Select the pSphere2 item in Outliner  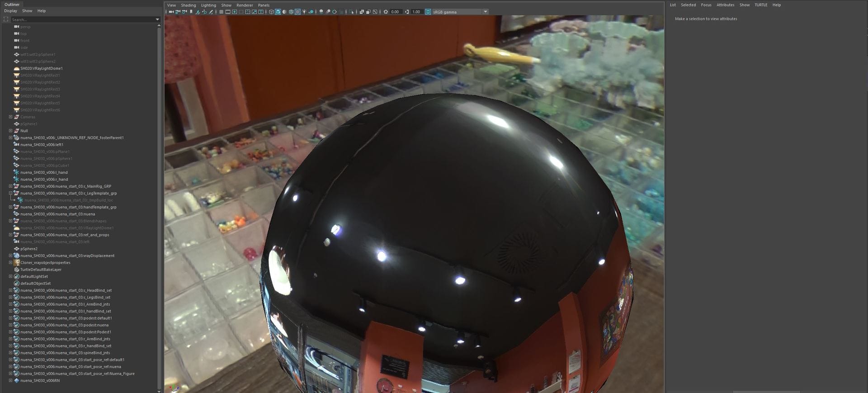(x=29, y=249)
